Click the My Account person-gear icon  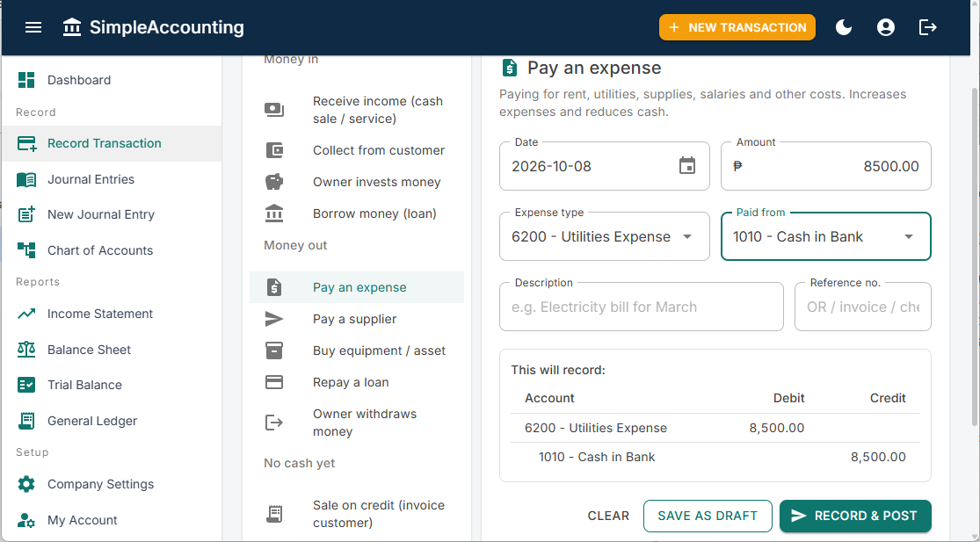(x=26, y=520)
